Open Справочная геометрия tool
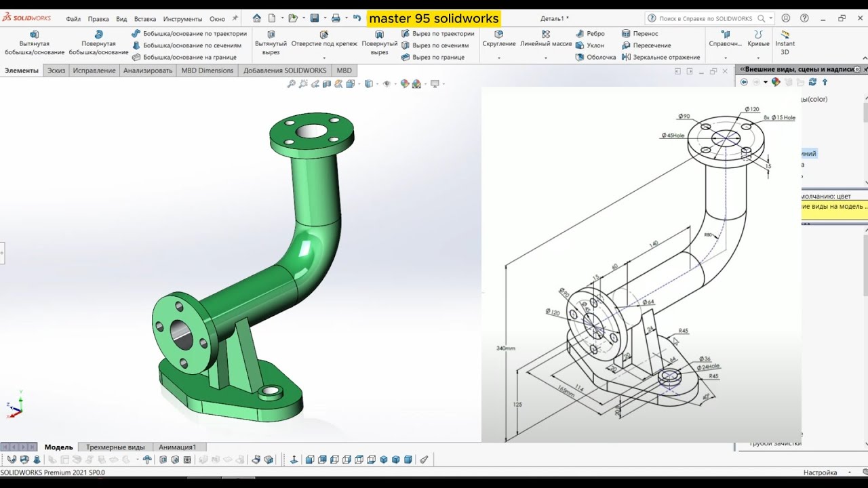 [x=725, y=39]
